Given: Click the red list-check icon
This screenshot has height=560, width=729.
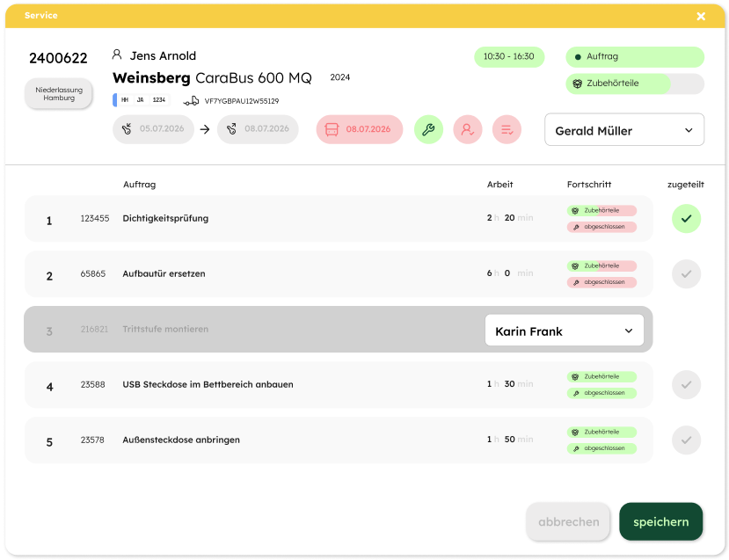Looking at the screenshot, I should pos(507,129).
